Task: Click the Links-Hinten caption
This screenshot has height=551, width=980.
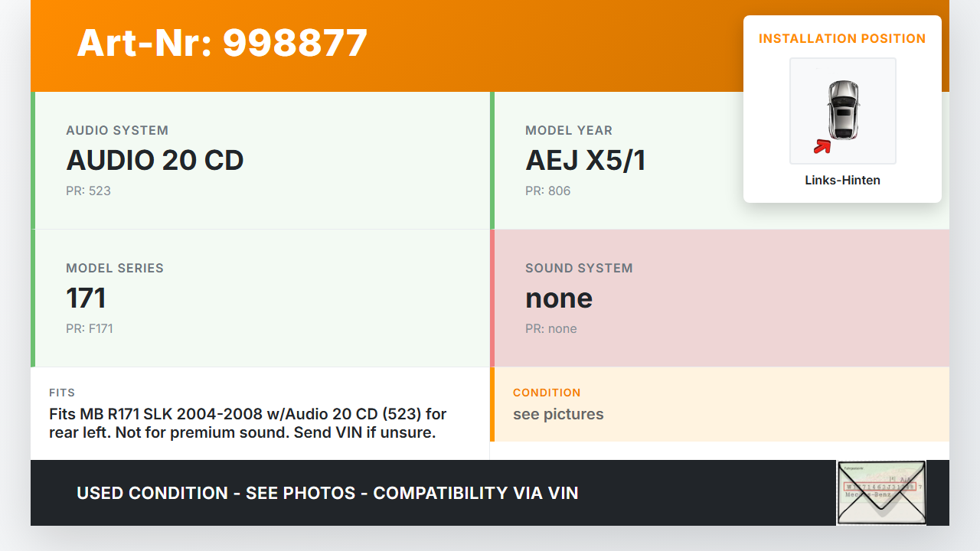Action: 842,181
